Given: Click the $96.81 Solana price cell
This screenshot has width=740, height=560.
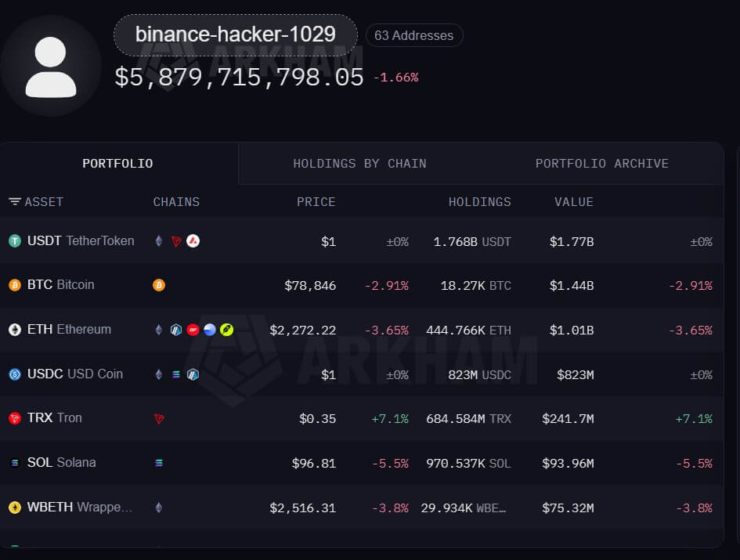Looking at the screenshot, I should 314,463.
